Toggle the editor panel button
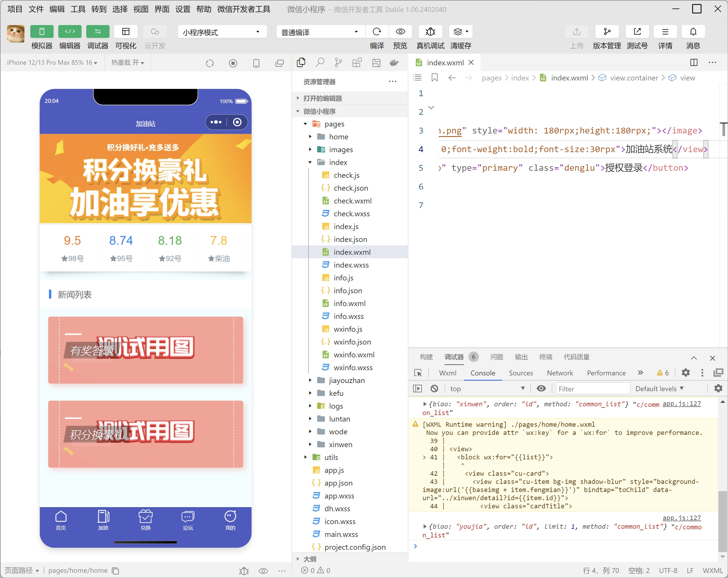 tap(70, 32)
